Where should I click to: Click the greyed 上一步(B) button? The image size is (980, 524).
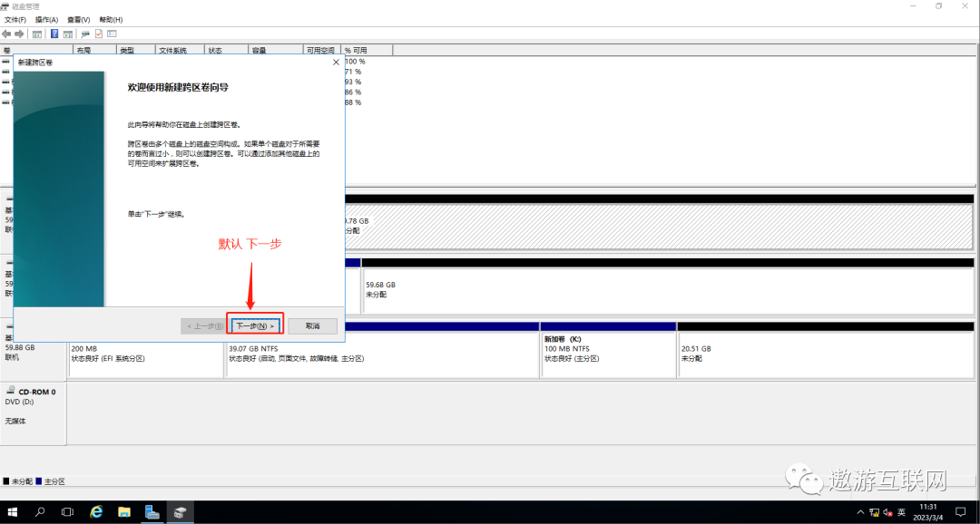pyautogui.click(x=204, y=326)
